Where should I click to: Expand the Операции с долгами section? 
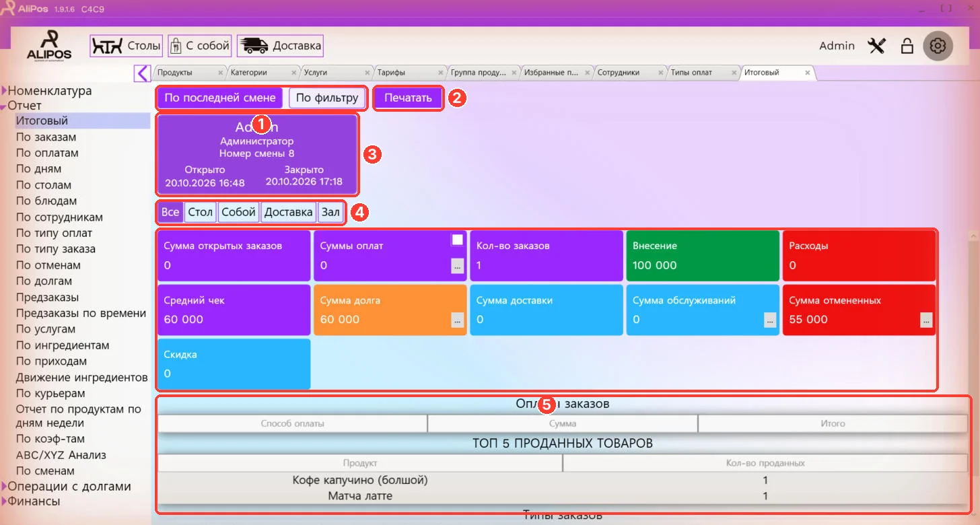click(x=4, y=487)
